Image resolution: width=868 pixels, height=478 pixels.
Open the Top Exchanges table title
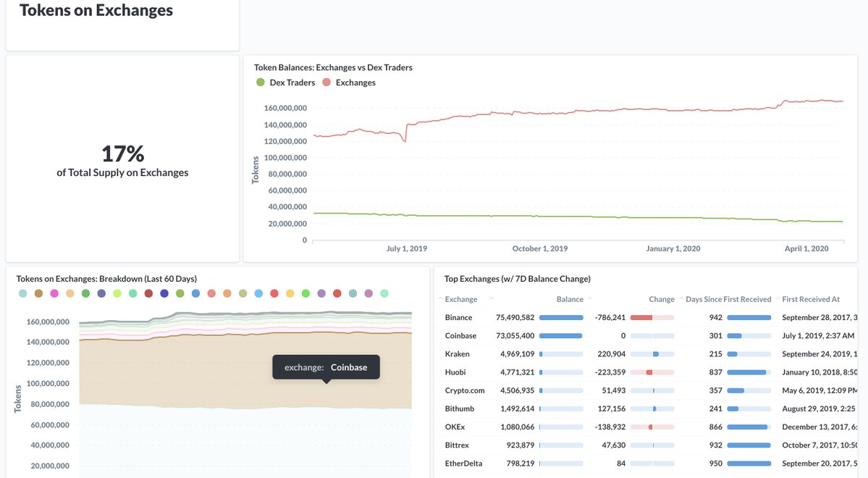(x=517, y=279)
